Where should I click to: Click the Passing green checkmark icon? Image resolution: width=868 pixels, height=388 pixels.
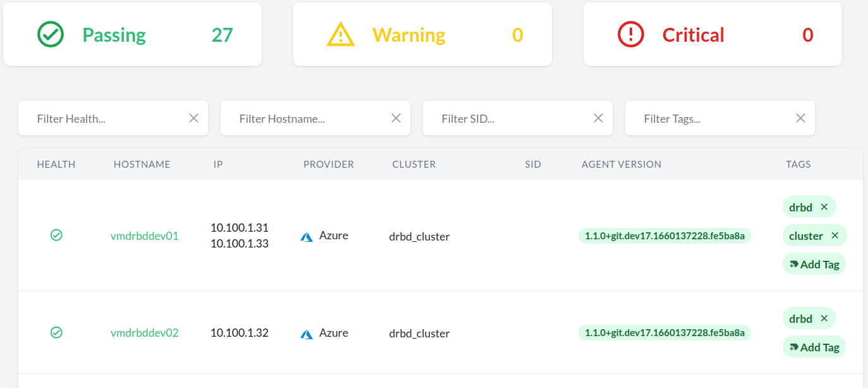(51, 35)
